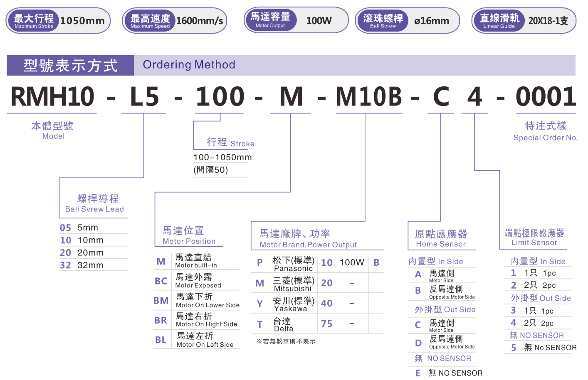588x380 pixels.
Task: Click the 行程 Stroke label
Action: coord(231,142)
